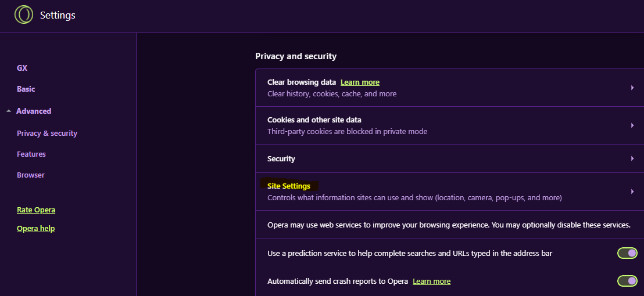
Task: Select Privacy & security in sidebar
Action: coord(47,133)
